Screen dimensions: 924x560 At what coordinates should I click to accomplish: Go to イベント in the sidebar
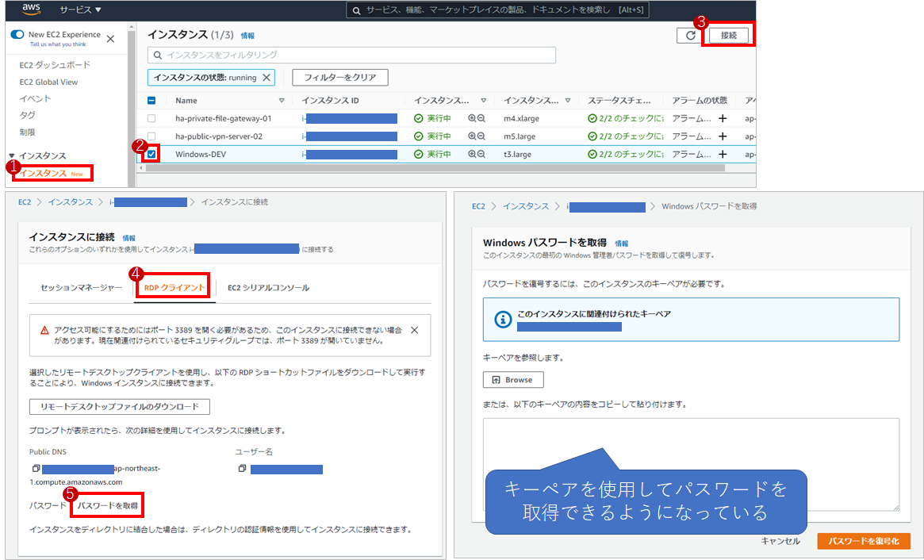point(36,98)
